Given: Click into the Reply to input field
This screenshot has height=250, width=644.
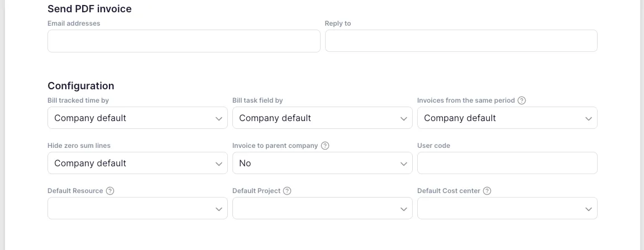Looking at the screenshot, I should tap(461, 41).
